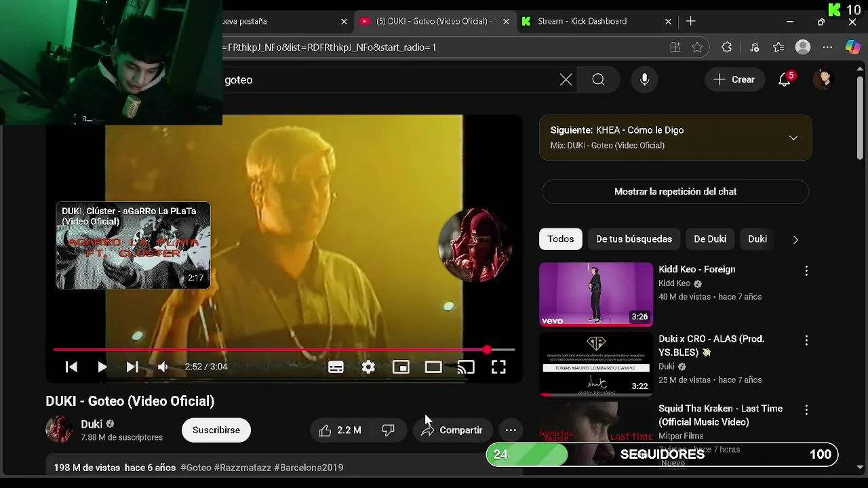Open YouTube notifications bell
868x488 pixels.
tap(785, 80)
